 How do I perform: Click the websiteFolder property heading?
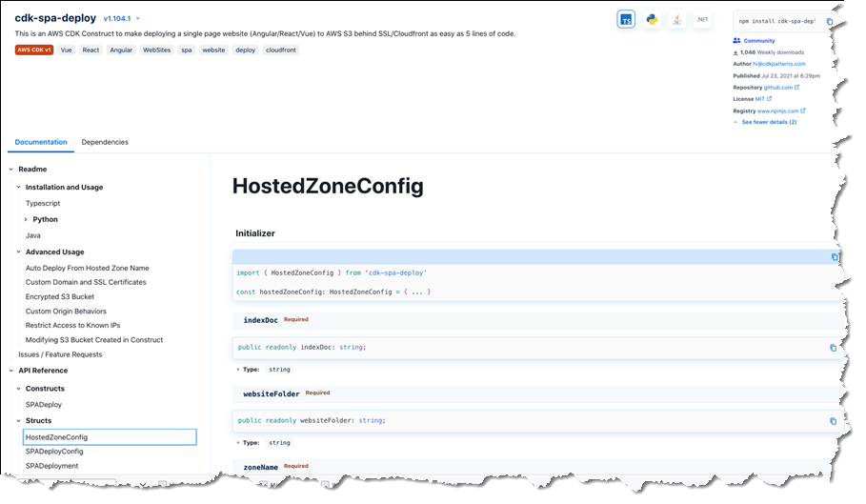[x=272, y=394]
